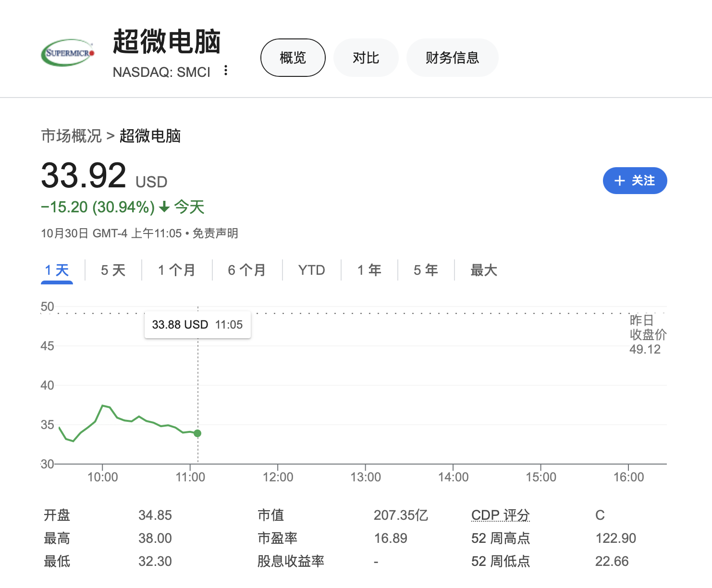Select the 最大 time range
The image size is (712, 588).
point(483,270)
